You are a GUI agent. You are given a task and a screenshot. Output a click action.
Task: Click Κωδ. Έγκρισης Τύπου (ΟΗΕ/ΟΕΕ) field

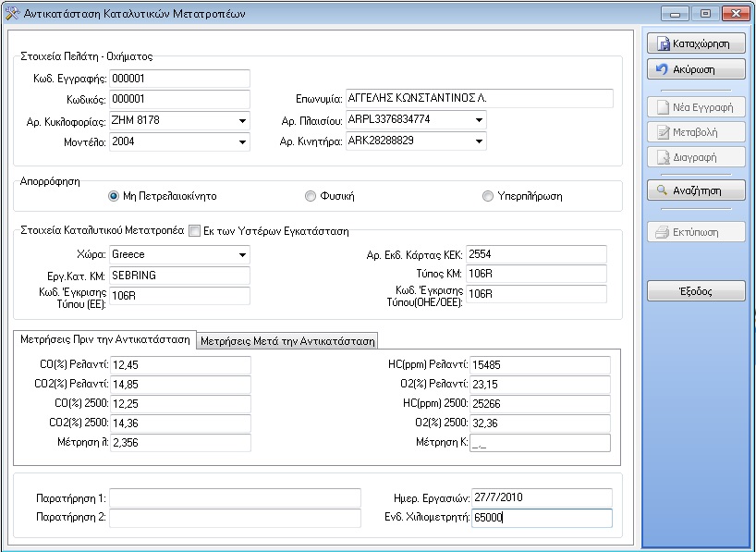point(536,294)
